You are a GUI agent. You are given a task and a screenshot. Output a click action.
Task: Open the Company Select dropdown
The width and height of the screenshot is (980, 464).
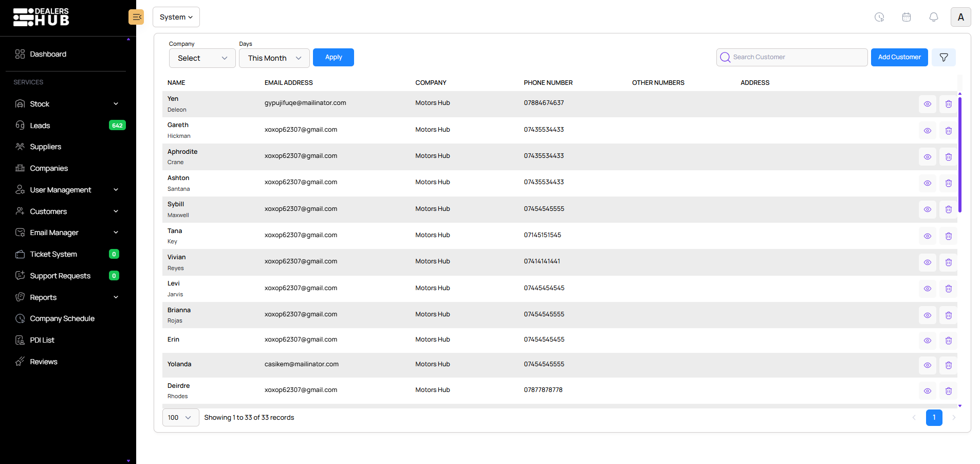pos(202,58)
